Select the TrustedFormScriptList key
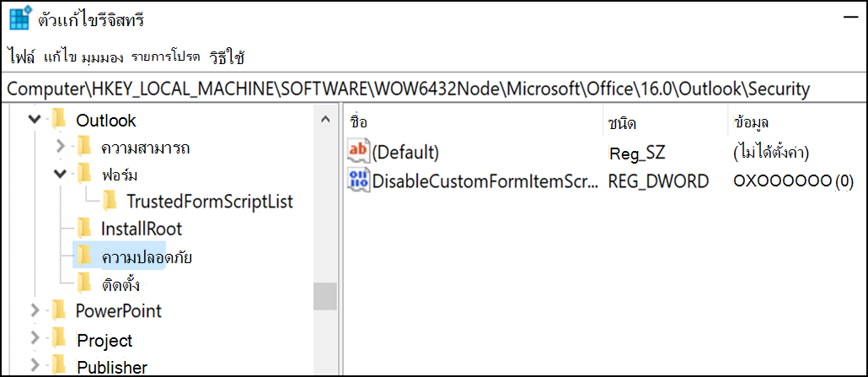868x377 pixels. (x=210, y=202)
